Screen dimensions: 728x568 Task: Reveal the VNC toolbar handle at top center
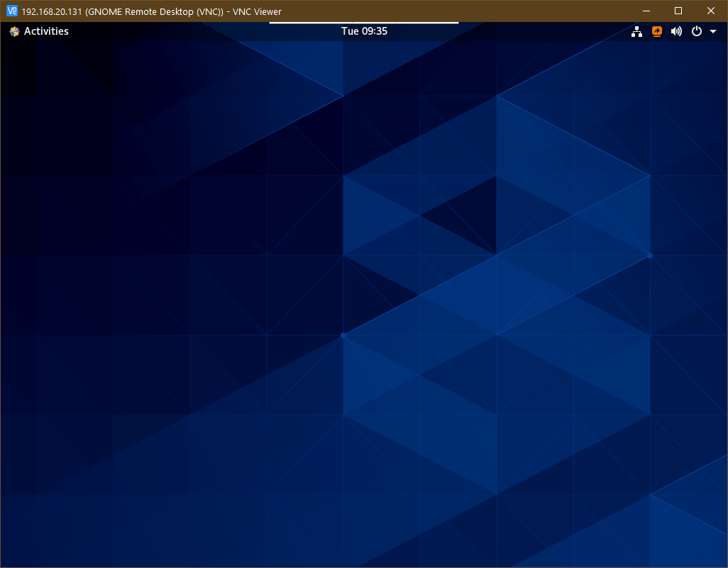coord(364,23)
